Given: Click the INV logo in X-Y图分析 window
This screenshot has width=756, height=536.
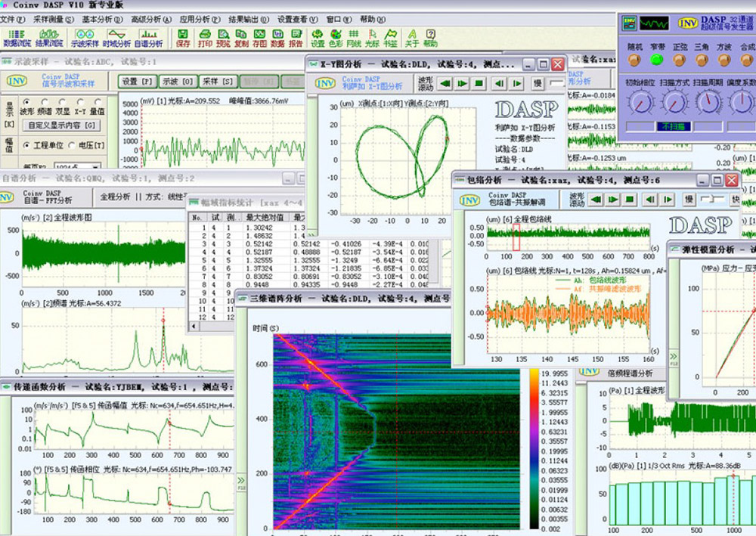Looking at the screenshot, I should point(325,83).
